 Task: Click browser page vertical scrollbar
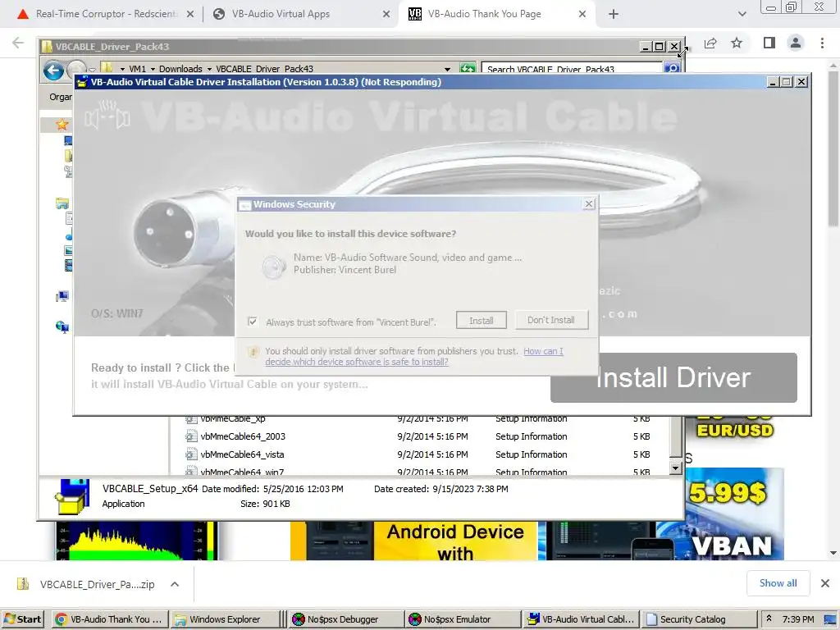[833, 148]
